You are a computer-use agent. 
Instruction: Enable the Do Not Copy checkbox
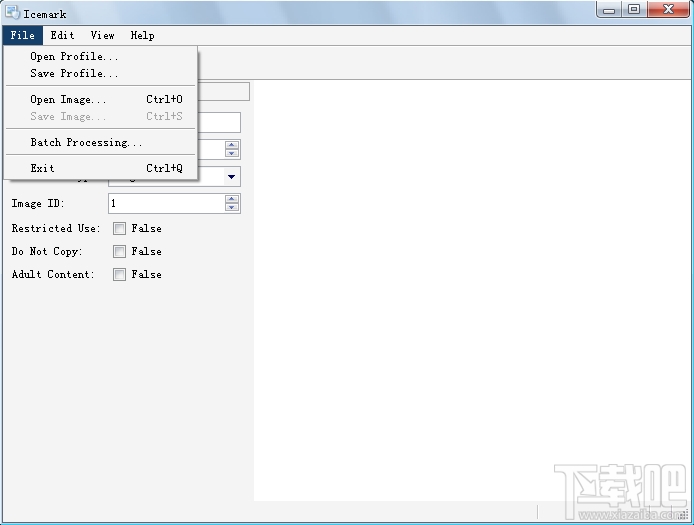pyautogui.click(x=119, y=251)
